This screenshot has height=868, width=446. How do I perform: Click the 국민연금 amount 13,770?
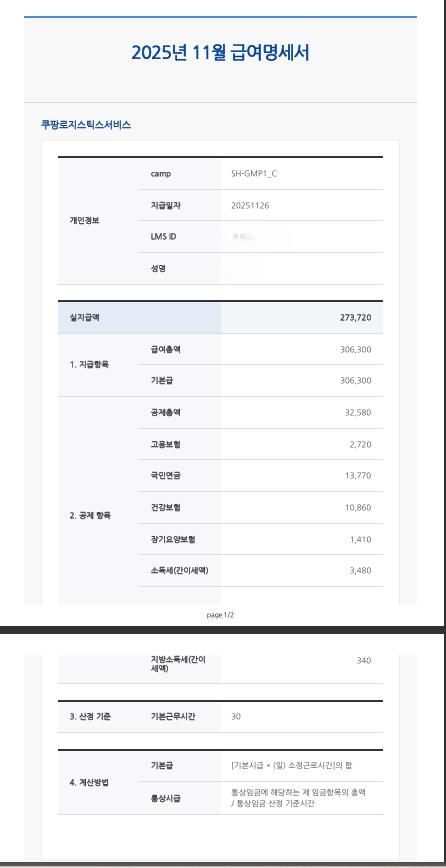tap(358, 476)
